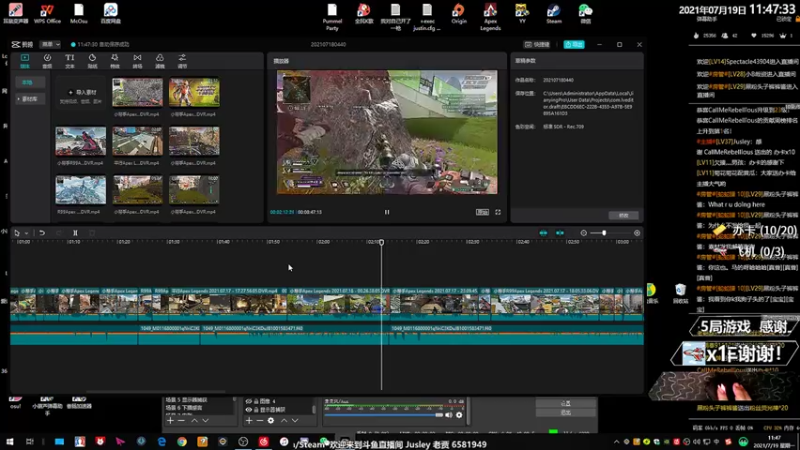Open the Apex Legends desktop shortcut
800x450 pixels.
pyautogui.click(x=490, y=16)
